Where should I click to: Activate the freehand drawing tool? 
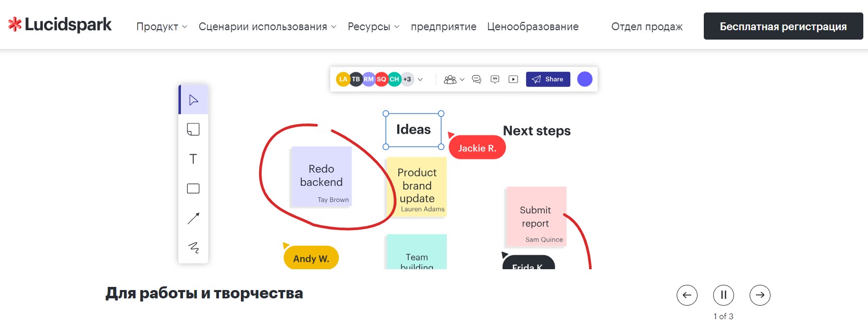coord(193,247)
